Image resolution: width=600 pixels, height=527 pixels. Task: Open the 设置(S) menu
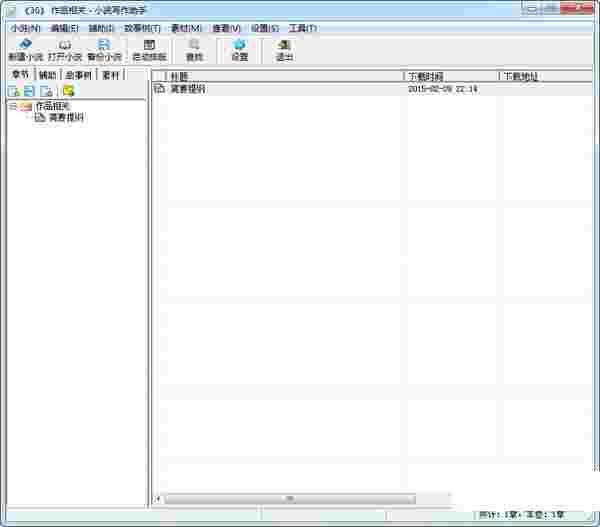(265, 28)
